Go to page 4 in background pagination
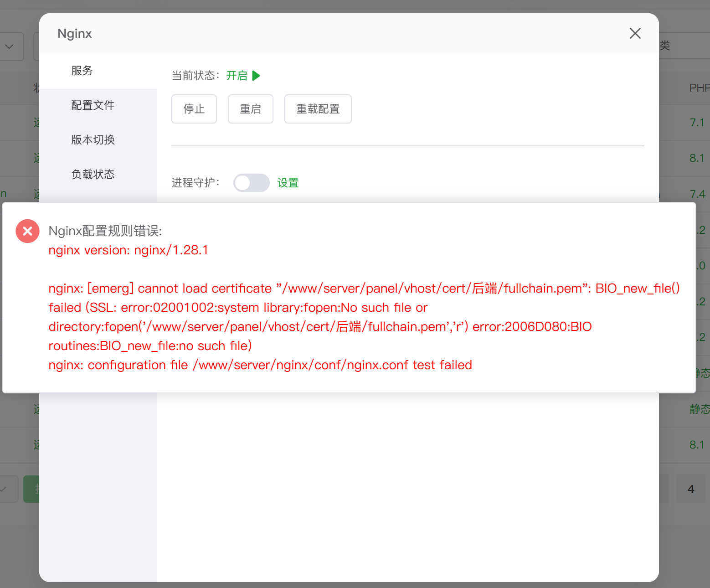710x588 pixels. tap(691, 489)
